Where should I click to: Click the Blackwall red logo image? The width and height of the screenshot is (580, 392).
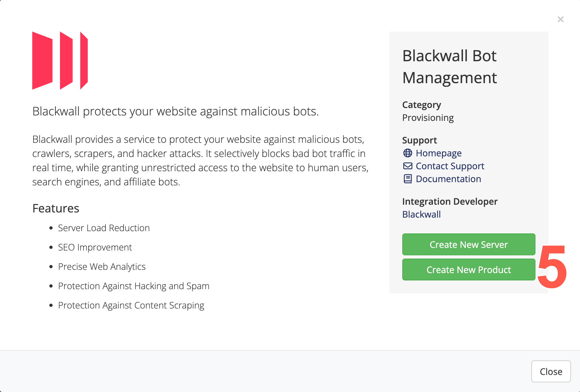60,61
